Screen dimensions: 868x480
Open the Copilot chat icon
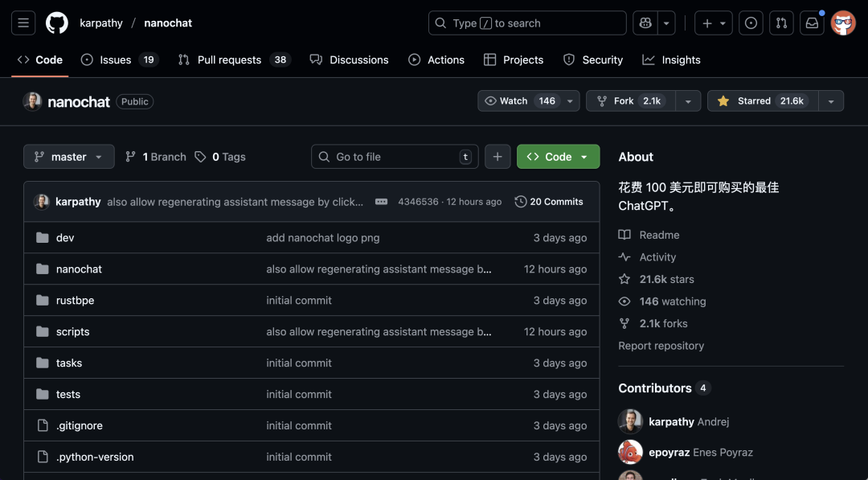(x=645, y=23)
